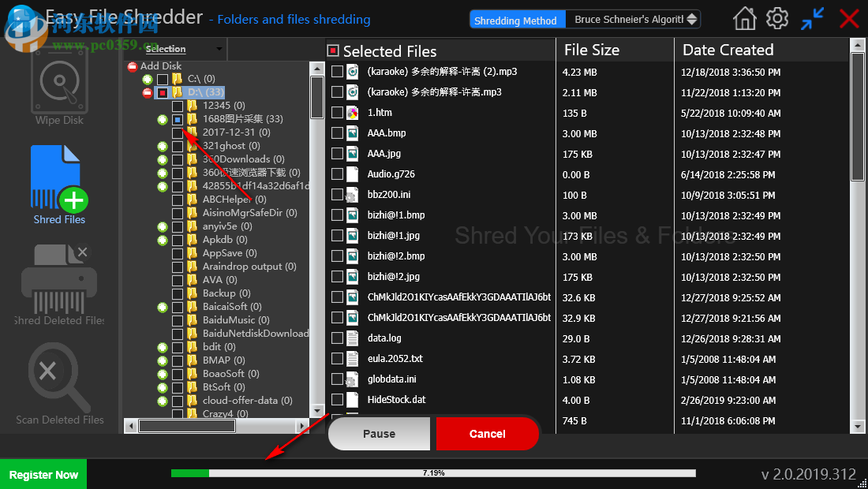868x489 pixels.
Task: Click the Register Now link
Action: (x=43, y=474)
